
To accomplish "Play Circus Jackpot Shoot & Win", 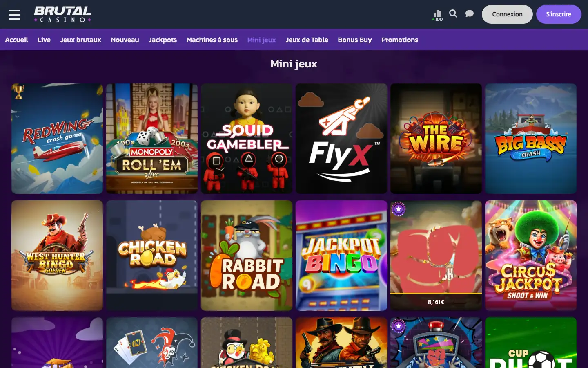I will [531, 256].
